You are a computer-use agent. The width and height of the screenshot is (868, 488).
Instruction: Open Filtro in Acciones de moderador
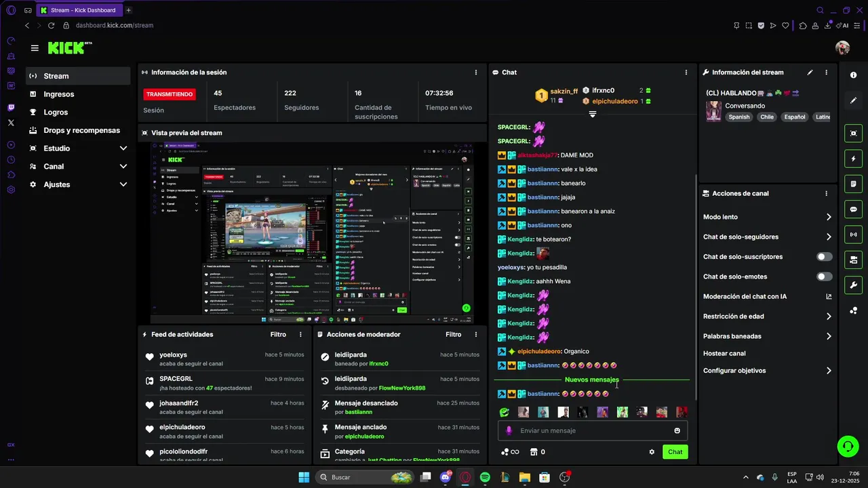point(454,334)
